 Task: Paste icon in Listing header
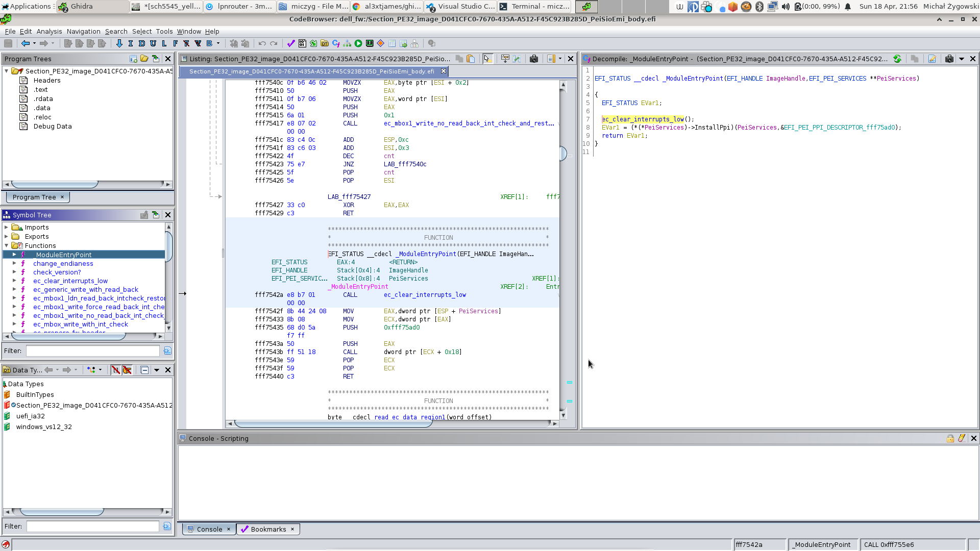471,59
